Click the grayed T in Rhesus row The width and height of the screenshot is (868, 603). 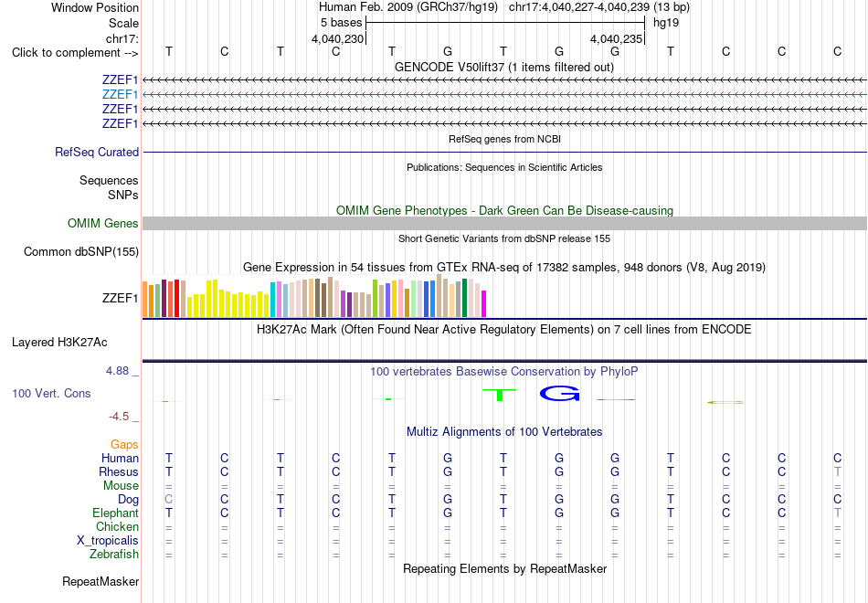[x=838, y=471]
